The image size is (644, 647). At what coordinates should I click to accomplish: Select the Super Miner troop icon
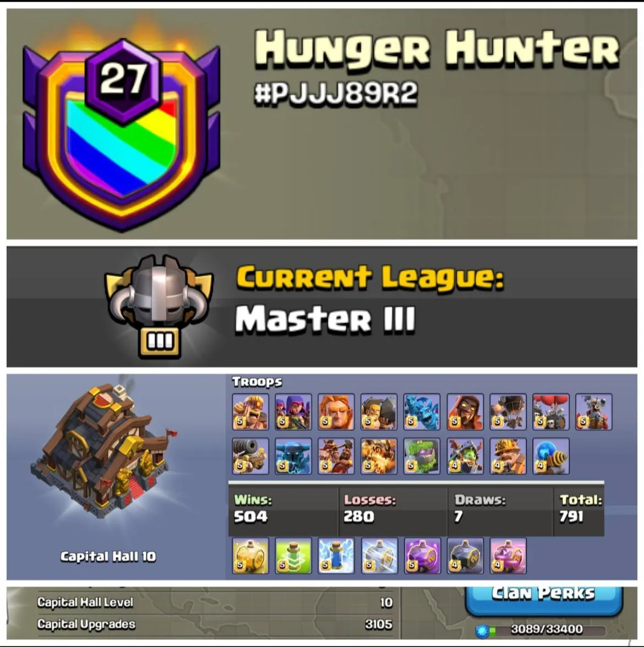pyautogui.click(x=508, y=456)
